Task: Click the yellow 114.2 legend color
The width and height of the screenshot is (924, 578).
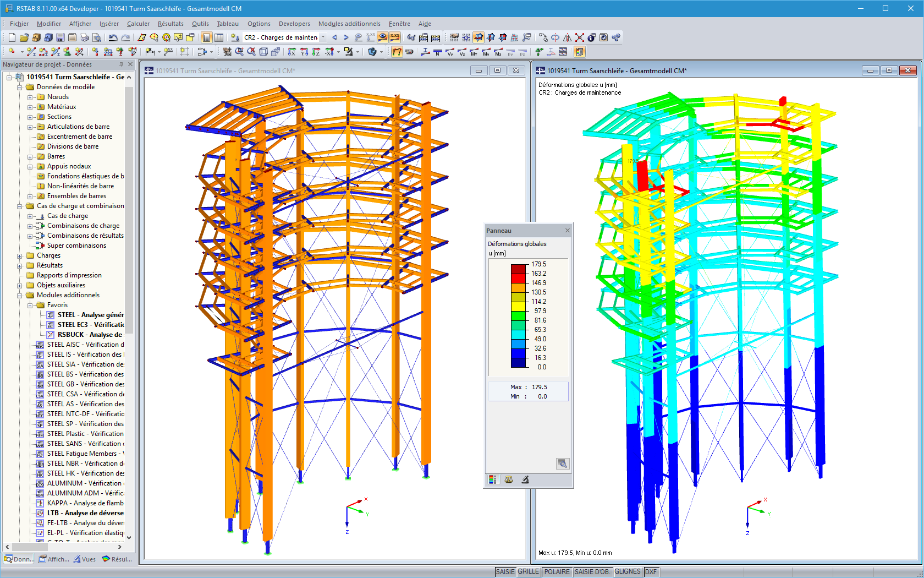Action: point(519,307)
